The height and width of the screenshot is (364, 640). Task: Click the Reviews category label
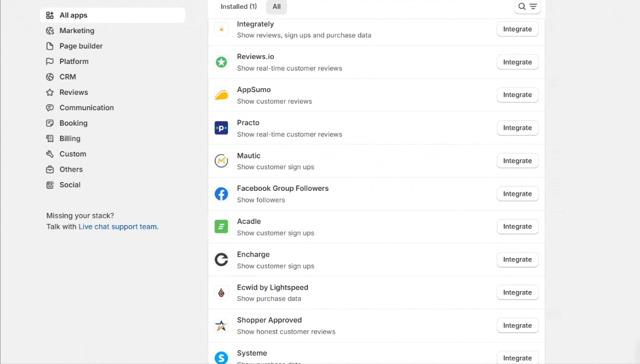[x=74, y=92]
